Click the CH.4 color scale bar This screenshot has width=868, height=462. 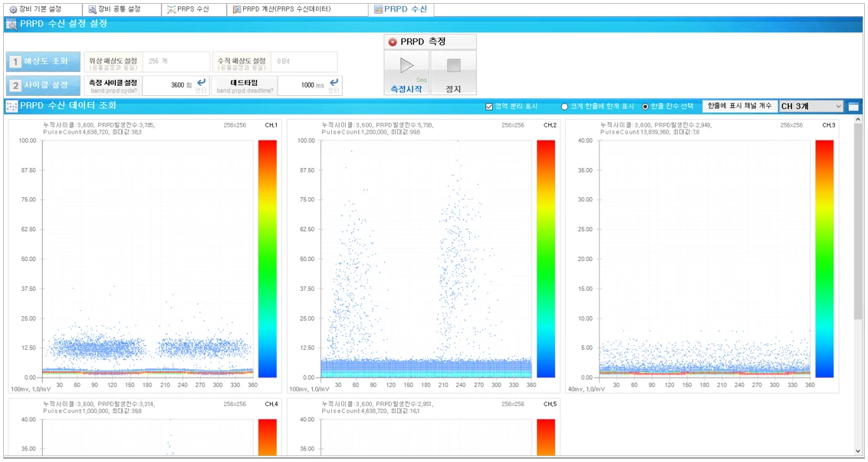click(x=268, y=437)
